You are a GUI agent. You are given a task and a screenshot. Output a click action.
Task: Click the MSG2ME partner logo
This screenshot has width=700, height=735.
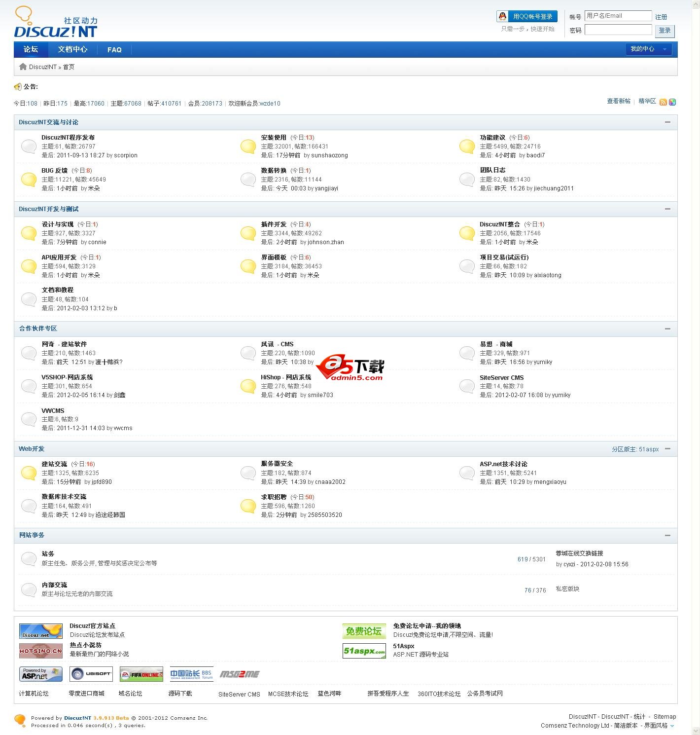(240, 674)
